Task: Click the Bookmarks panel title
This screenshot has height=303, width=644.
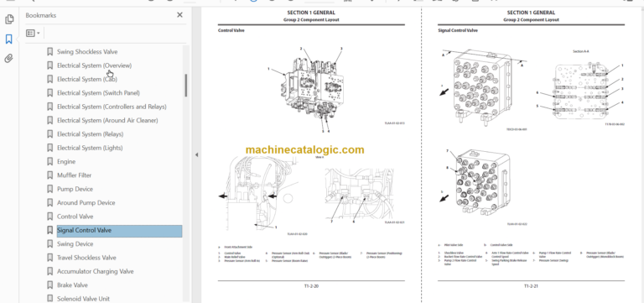Action: 40,15
